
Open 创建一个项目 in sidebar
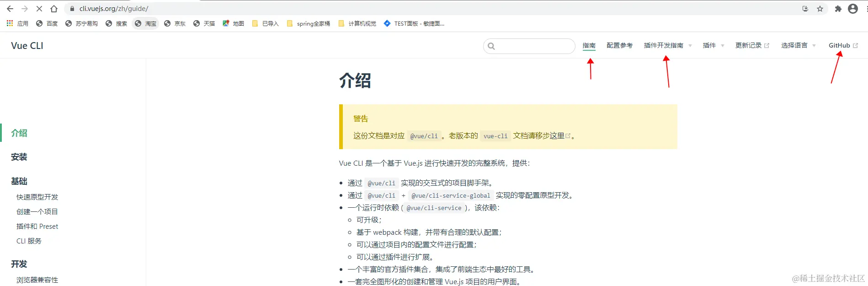pos(37,212)
